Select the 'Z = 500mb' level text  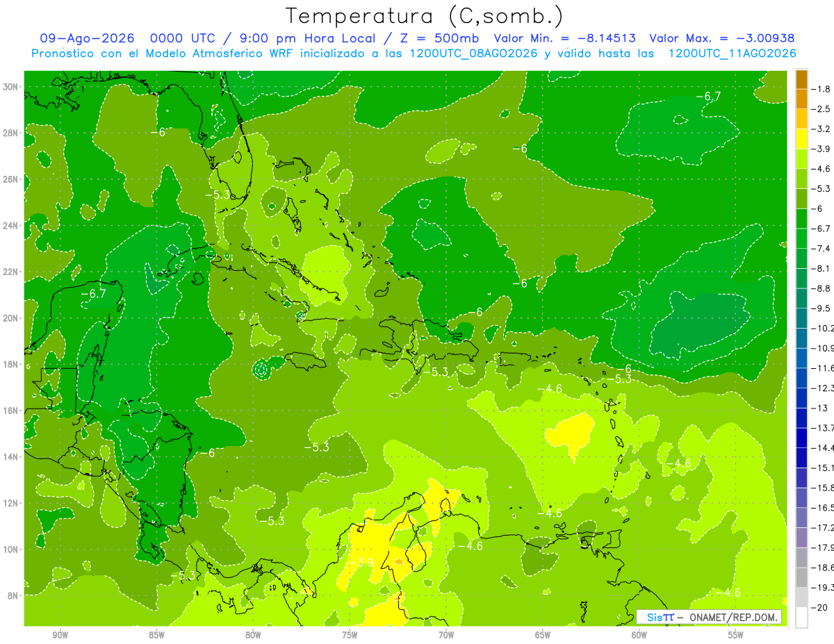click(x=436, y=38)
